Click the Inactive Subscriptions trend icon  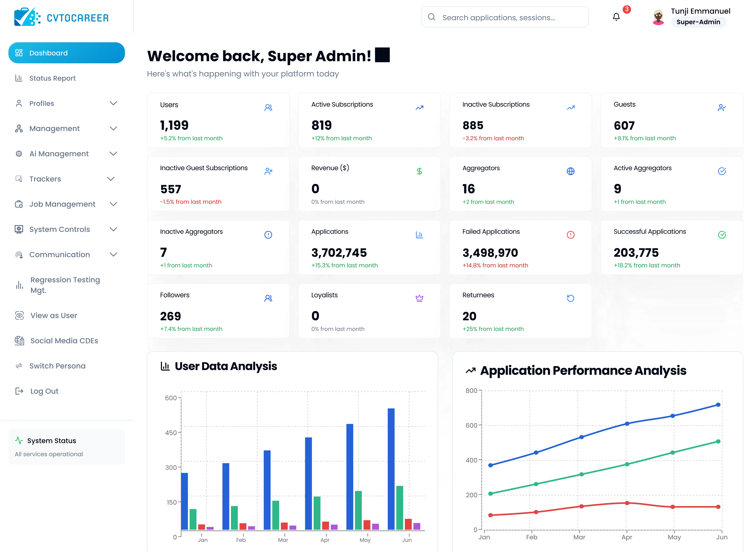[571, 108]
